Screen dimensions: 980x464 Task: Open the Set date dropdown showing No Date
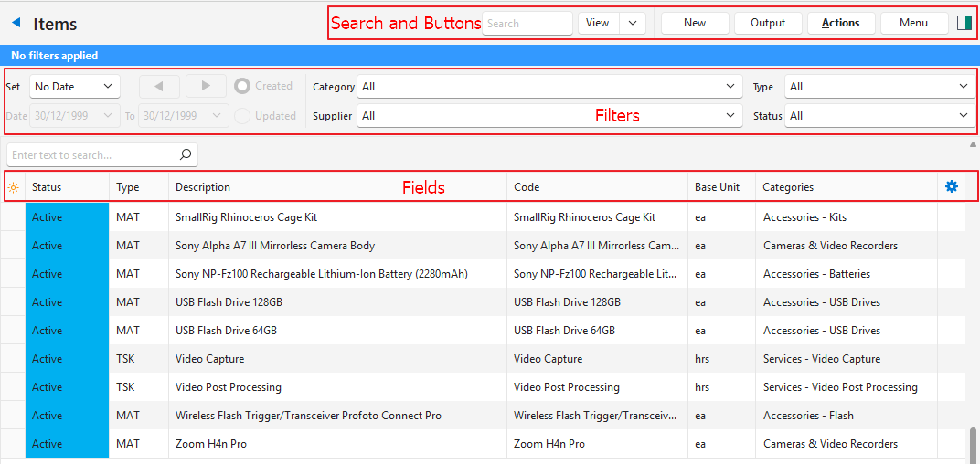74,86
